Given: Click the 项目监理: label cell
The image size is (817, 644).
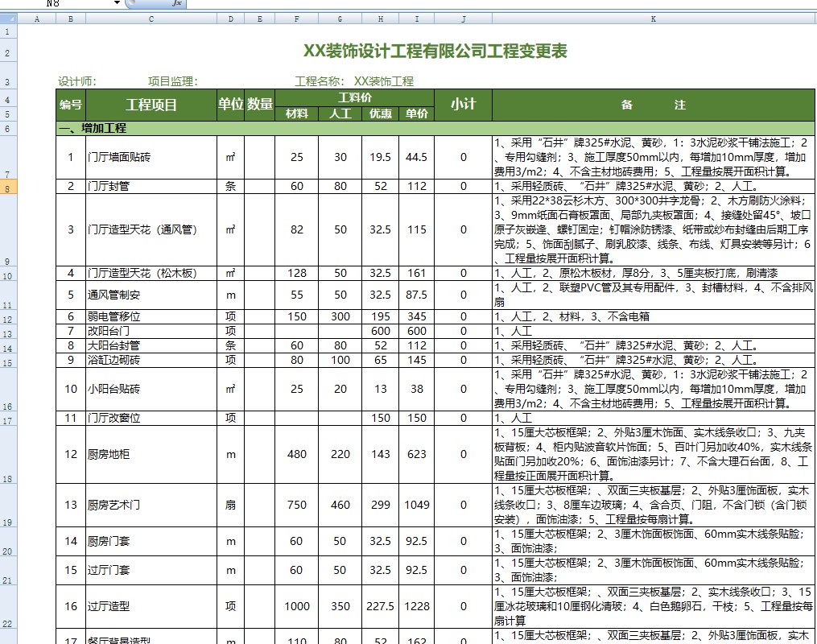Looking at the screenshot, I should click(x=172, y=81).
